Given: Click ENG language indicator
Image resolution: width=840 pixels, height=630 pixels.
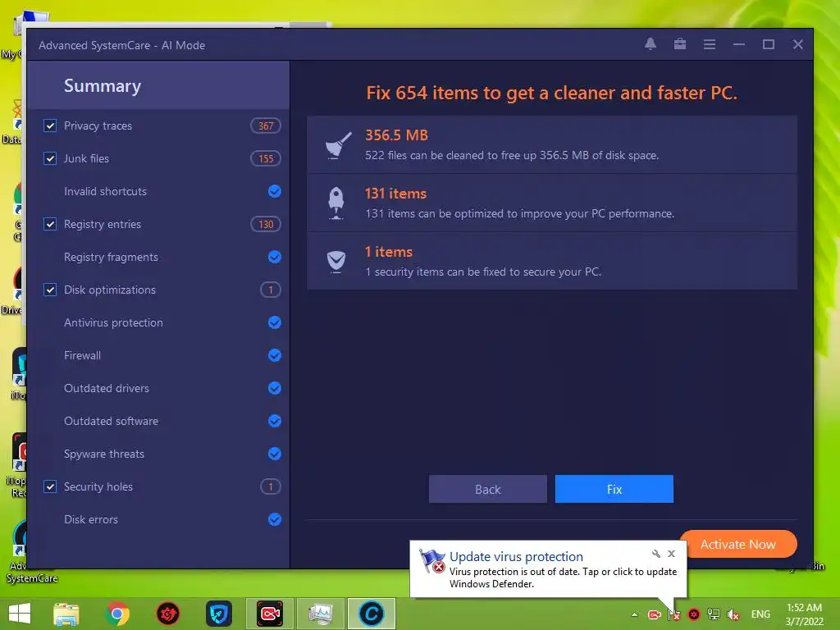Looking at the screenshot, I should click(x=760, y=614).
